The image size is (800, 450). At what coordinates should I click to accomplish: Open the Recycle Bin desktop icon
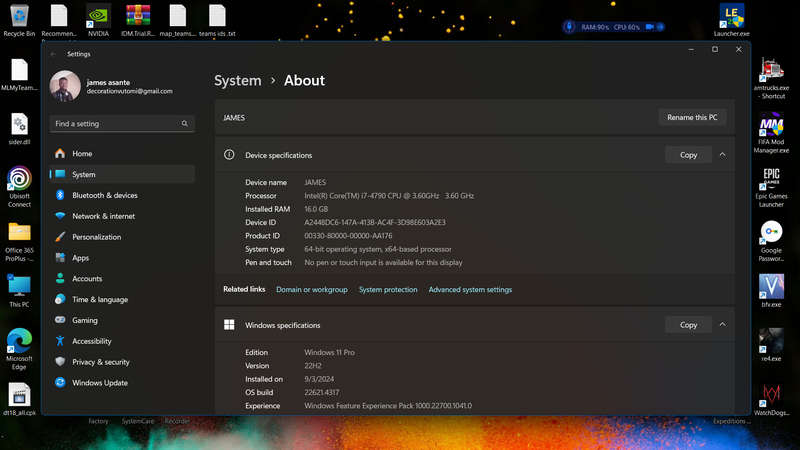pos(19,20)
